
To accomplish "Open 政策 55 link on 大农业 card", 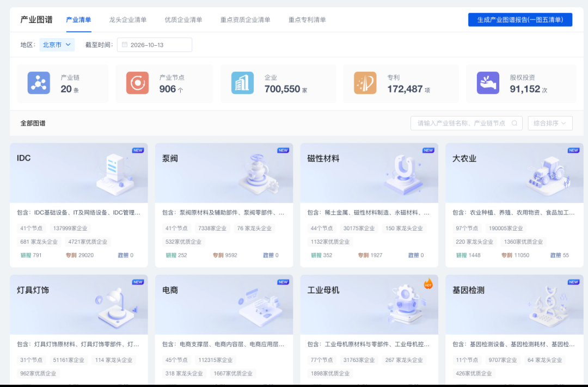I will (x=560, y=255).
